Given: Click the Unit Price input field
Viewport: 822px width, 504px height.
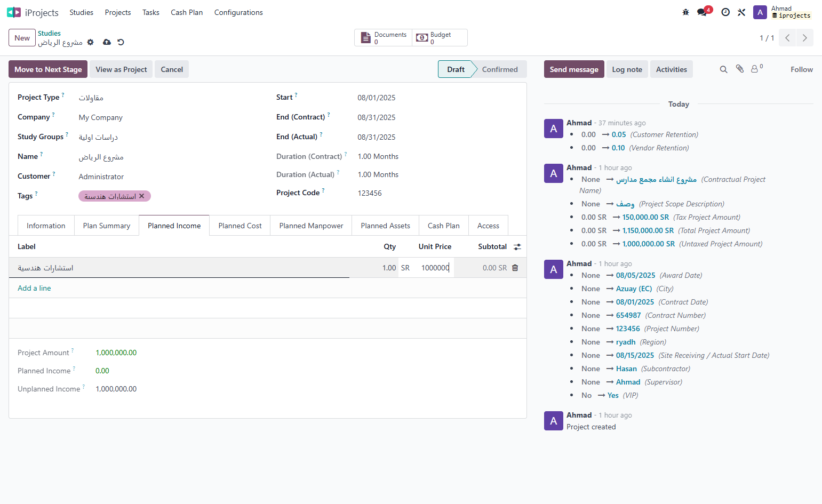Looking at the screenshot, I should pos(432,268).
